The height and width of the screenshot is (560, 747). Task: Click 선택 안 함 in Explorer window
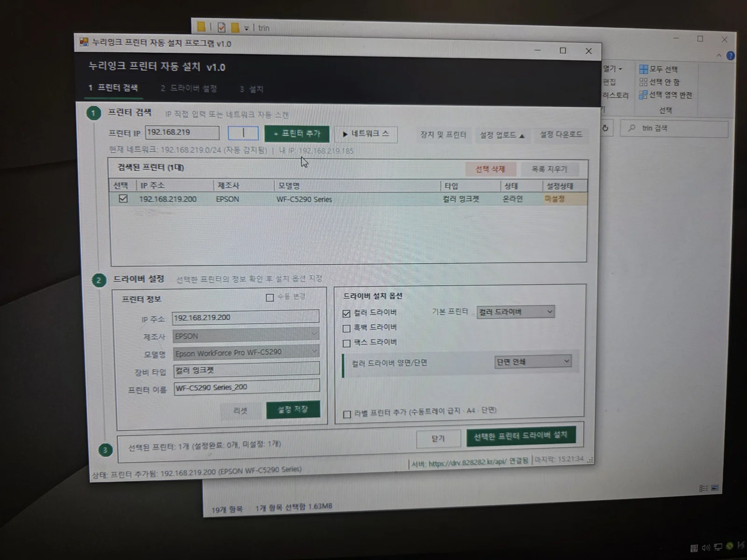pyautogui.click(x=659, y=82)
